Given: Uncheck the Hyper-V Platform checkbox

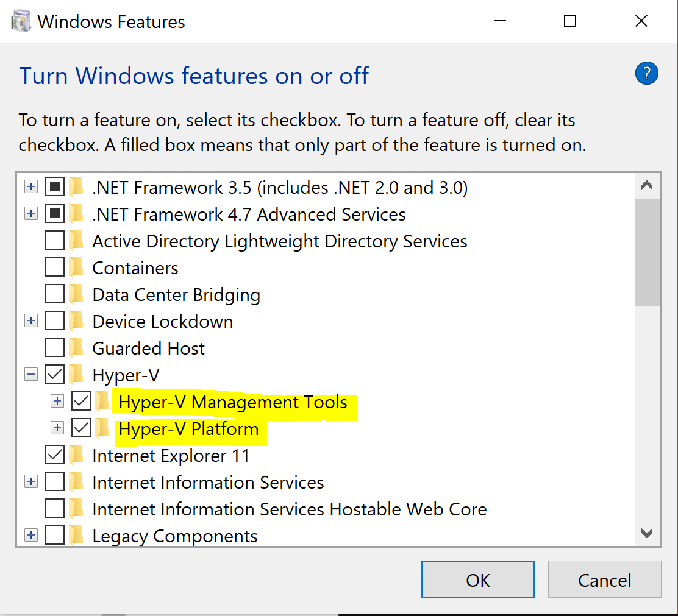Looking at the screenshot, I should click(81, 428).
